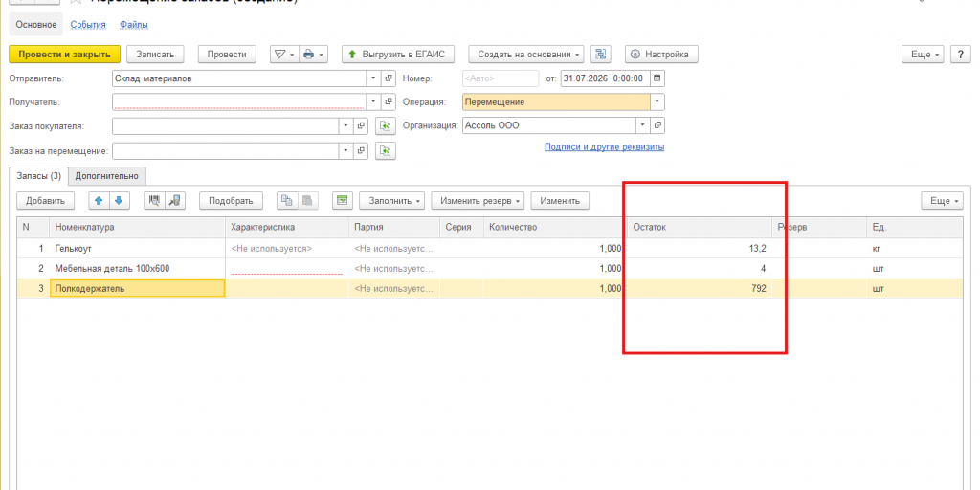The width and height of the screenshot is (980, 490).
Task: Expand Заказ покупателя dropdown list
Action: (346, 125)
